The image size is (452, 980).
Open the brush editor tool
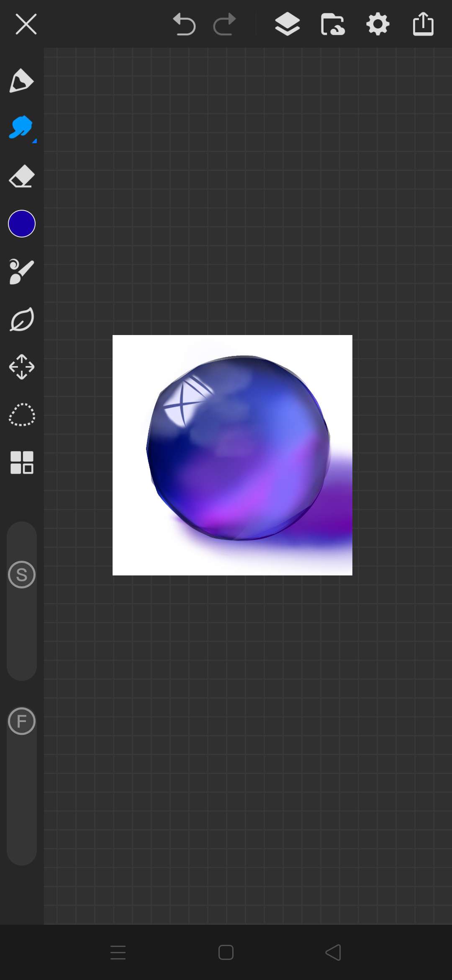point(21,271)
